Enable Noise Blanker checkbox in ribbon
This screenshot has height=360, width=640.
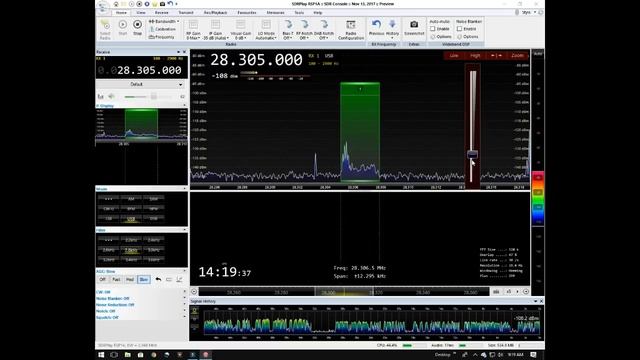[x=460, y=29]
